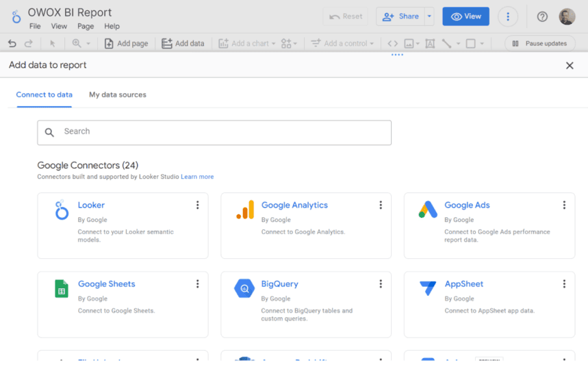Open the Help menu

(x=112, y=26)
